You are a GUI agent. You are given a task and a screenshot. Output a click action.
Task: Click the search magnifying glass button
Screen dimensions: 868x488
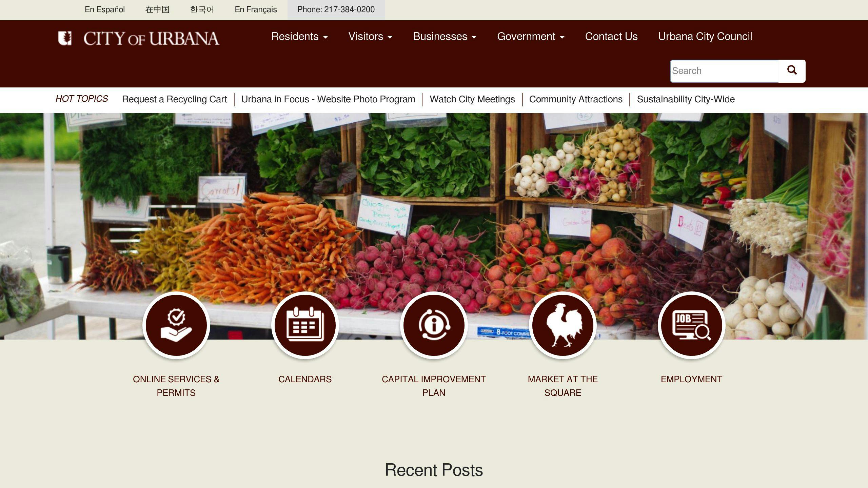792,71
